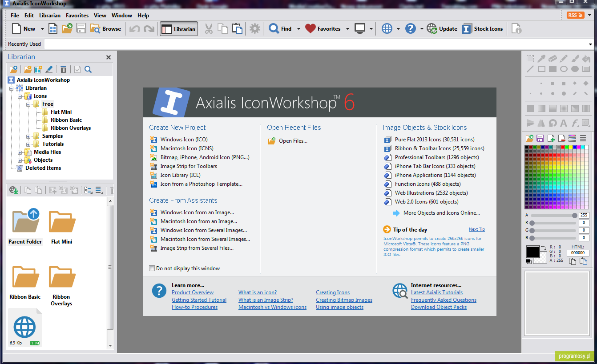This screenshot has height=364, width=597.
Task: Adjust the A alpha slider
Action: (554, 215)
